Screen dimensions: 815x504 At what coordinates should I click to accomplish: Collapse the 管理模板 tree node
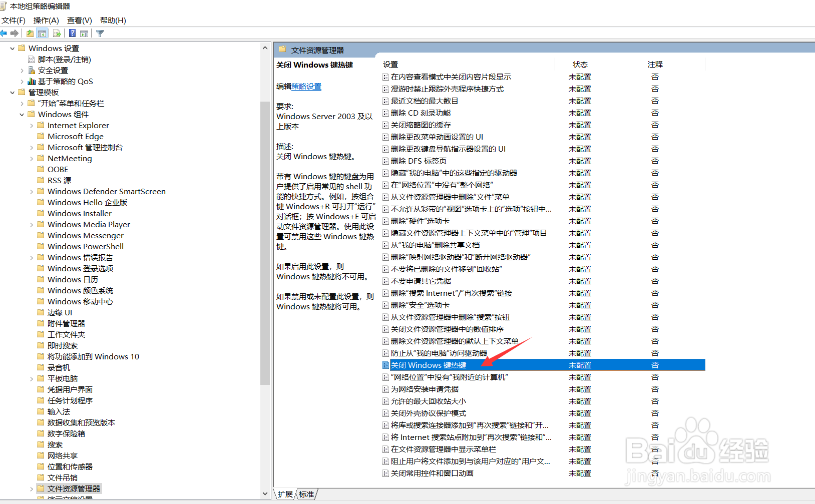(x=13, y=93)
